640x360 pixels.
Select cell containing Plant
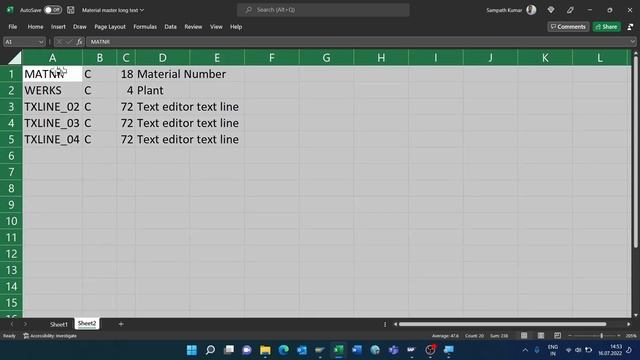pyautogui.click(x=162, y=91)
